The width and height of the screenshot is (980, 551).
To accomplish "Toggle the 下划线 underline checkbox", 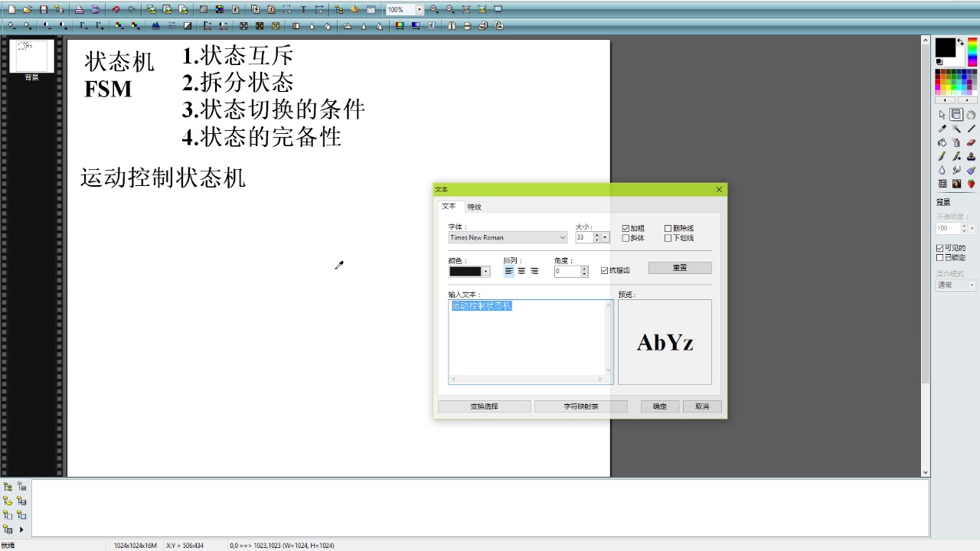I will pyautogui.click(x=668, y=238).
